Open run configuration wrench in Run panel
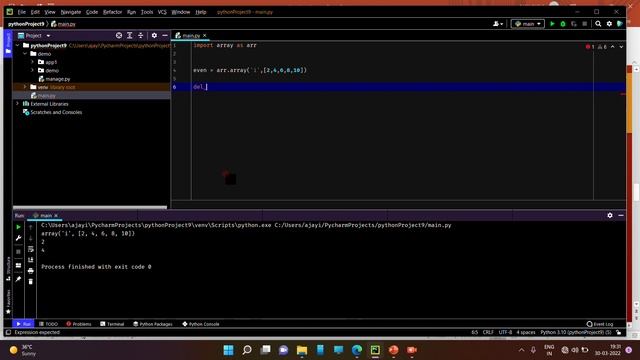Screen dimensions: 640x360 18,238
